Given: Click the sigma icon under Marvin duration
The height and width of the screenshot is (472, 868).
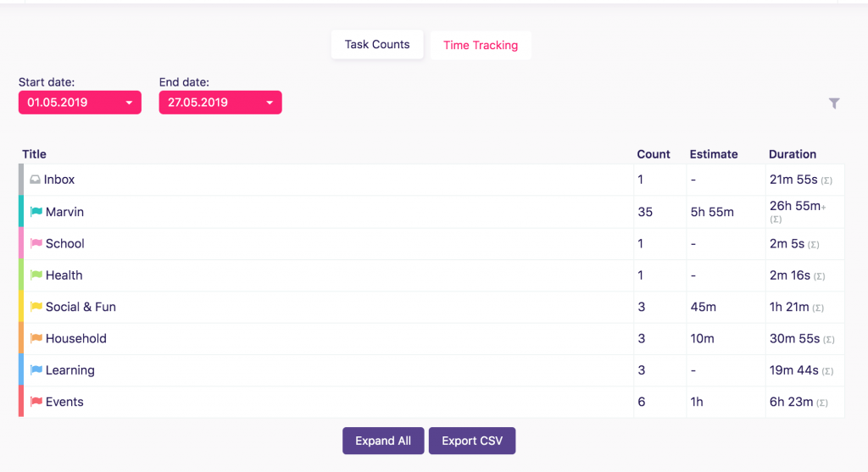Looking at the screenshot, I should pyautogui.click(x=776, y=219).
